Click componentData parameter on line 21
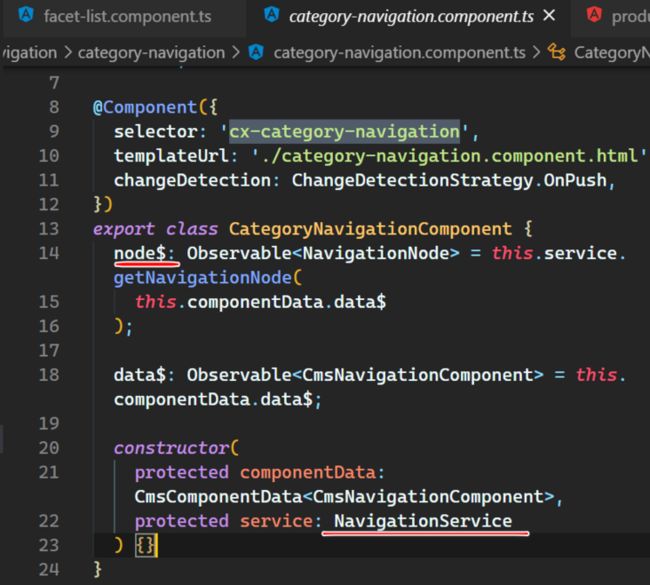Viewport: 650px width, 585px height. pyautogui.click(x=308, y=473)
